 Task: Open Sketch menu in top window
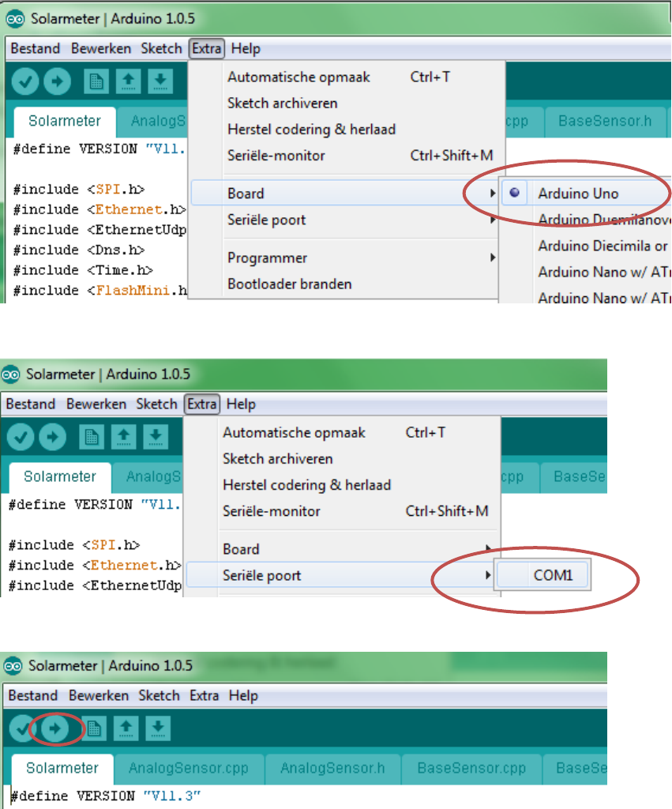pyautogui.click(x=161, y=48)
